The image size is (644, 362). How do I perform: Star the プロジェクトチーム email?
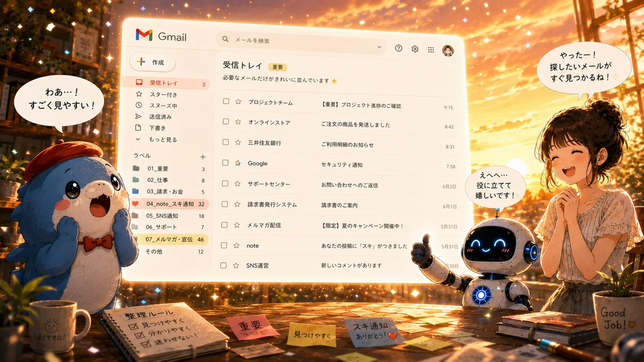pyautogui.click(x=238, y=101)
